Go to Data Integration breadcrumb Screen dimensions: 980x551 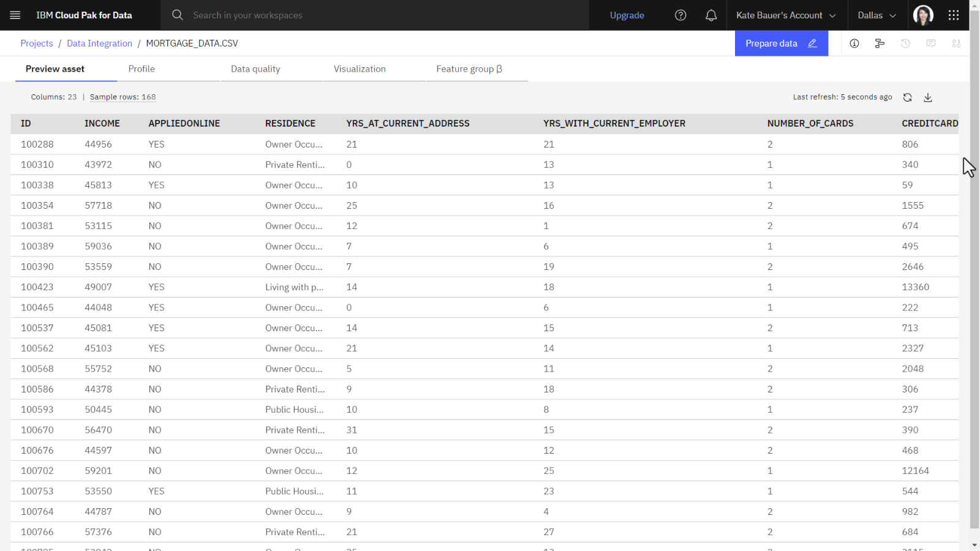click(99, 43)
